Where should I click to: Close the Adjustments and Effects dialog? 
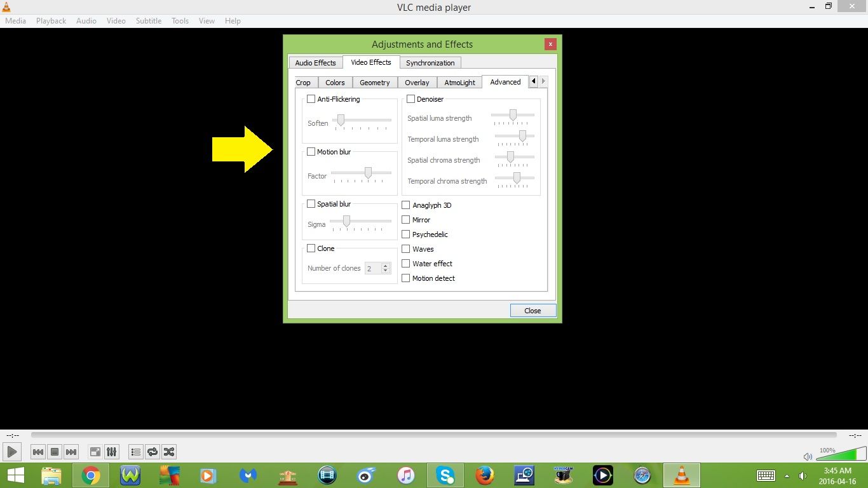point(532,311)
